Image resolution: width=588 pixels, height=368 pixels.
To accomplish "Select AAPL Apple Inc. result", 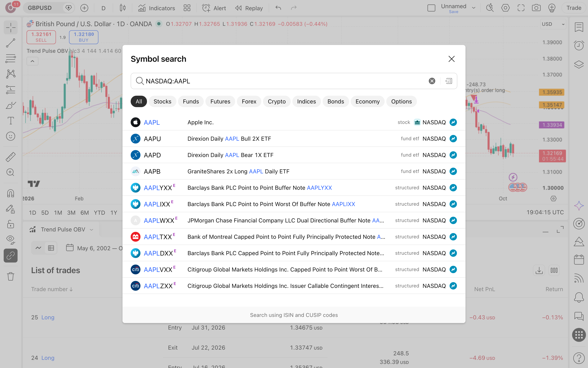I will tap(294, 122).
